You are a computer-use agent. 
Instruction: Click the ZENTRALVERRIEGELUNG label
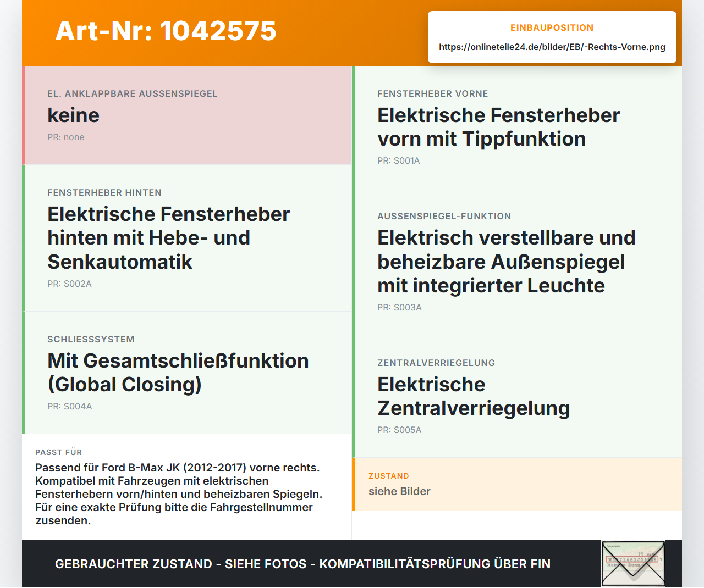[436, 363]
